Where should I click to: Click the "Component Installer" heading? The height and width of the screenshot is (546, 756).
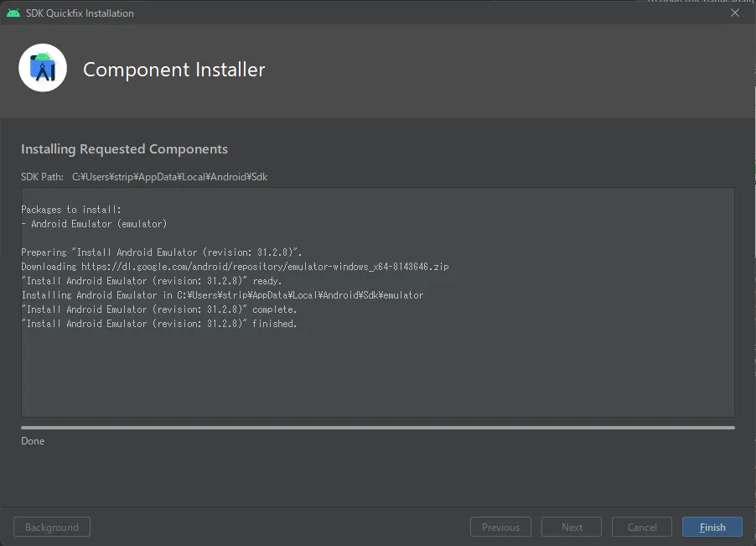[173, 70]
